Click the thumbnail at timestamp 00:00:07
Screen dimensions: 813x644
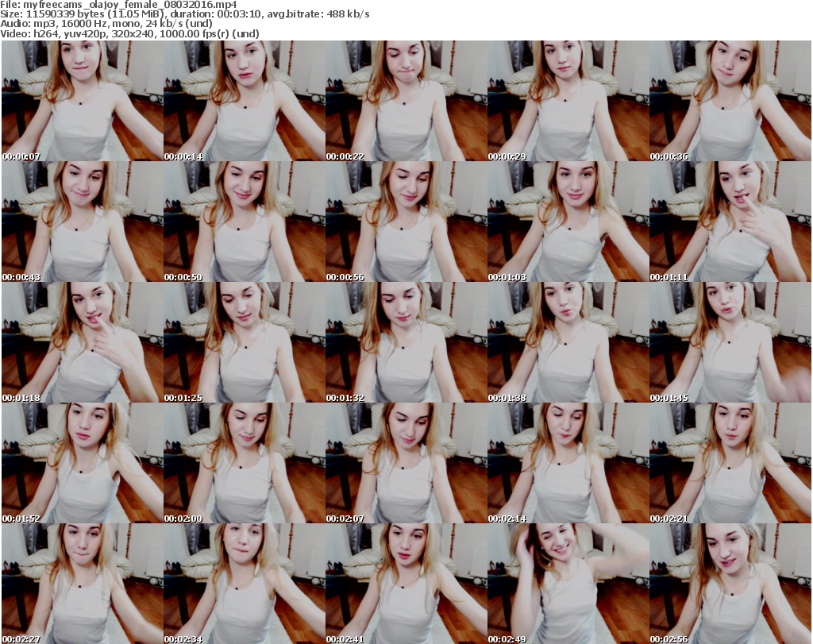click(x=82, y=101)
